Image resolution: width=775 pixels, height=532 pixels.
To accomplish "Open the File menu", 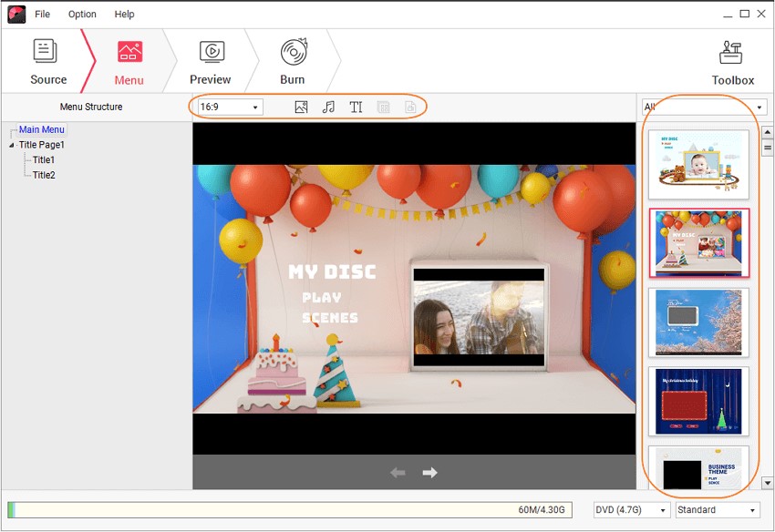I will [43, 15].
